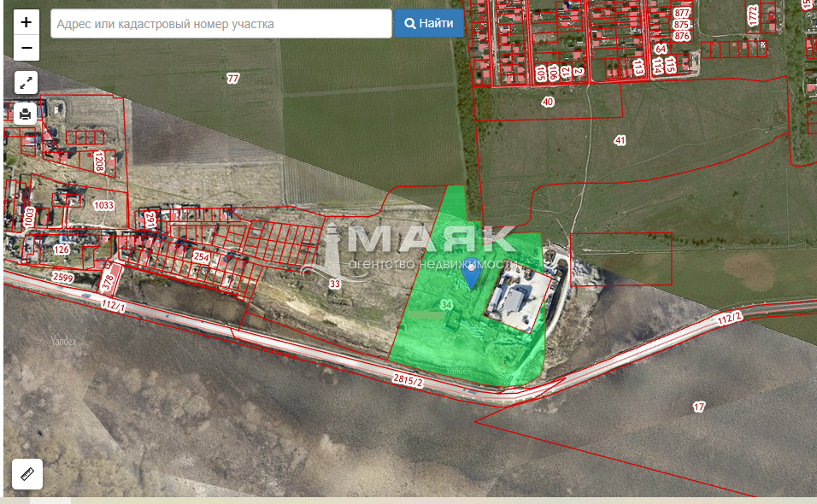Zoom in on the map

click(x=26, y=22)
